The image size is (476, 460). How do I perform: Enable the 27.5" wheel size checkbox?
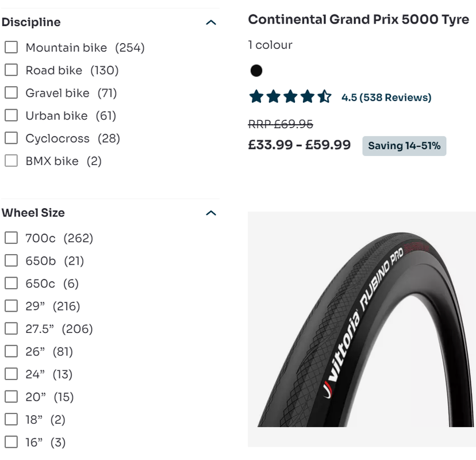click(11, 329)
